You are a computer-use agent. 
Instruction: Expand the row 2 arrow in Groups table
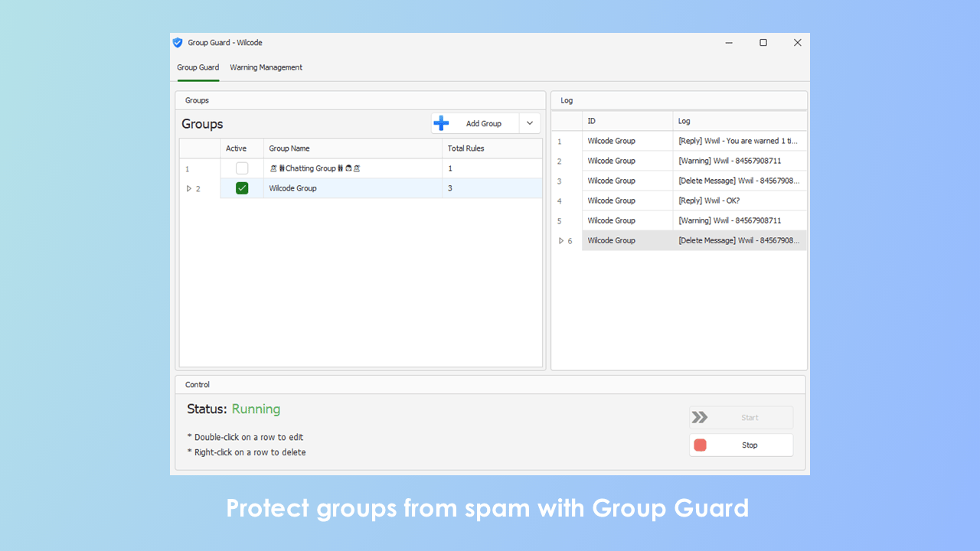pyautogui.click(x=189, y=188)
